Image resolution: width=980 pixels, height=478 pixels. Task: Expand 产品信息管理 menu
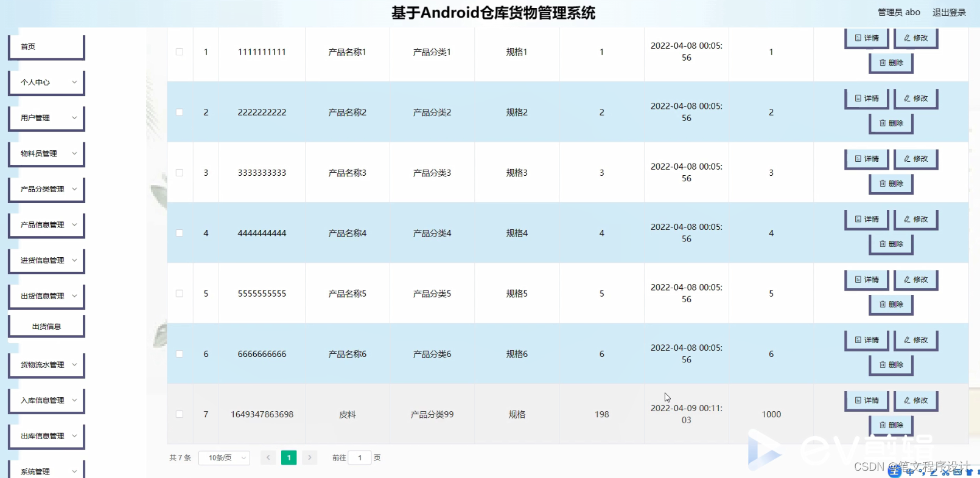[46, 224]
